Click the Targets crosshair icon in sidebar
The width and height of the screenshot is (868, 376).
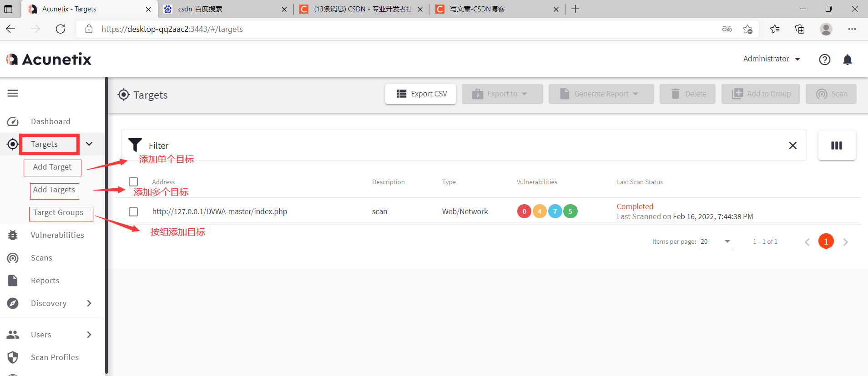point(13,144)
